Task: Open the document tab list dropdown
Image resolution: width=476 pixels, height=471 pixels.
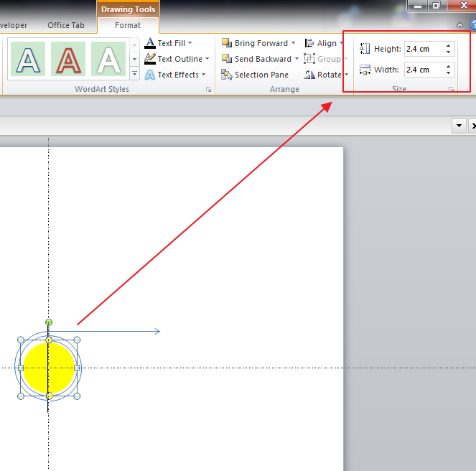Action: pos(459,126)
